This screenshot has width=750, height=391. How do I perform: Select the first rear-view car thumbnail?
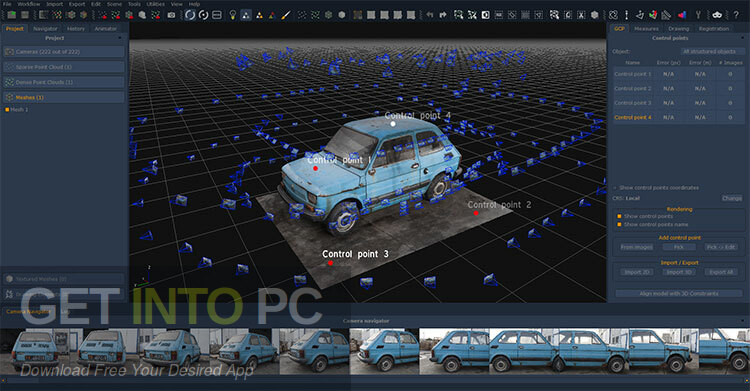[35, 350]
